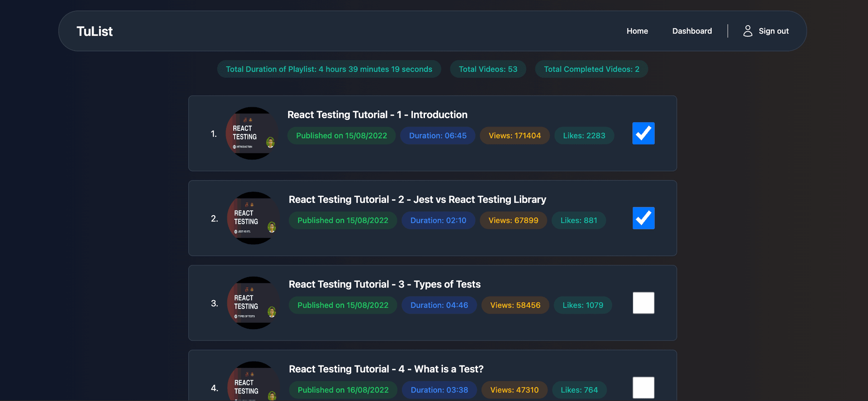Click Published on 15/08/2022 in Jest vs RTL row
Image resolution: width=868 pixels, height=401 pixels.
click(343, 221)
